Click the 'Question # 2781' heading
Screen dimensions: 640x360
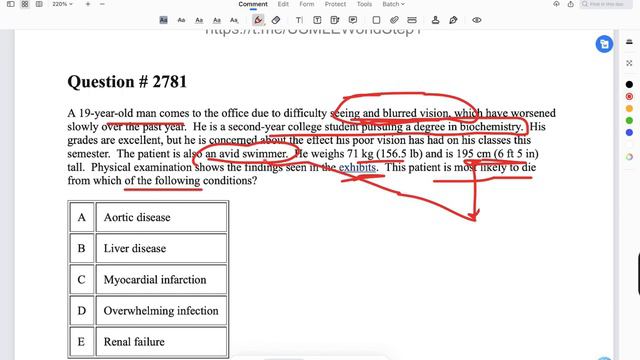click(127, 82)
